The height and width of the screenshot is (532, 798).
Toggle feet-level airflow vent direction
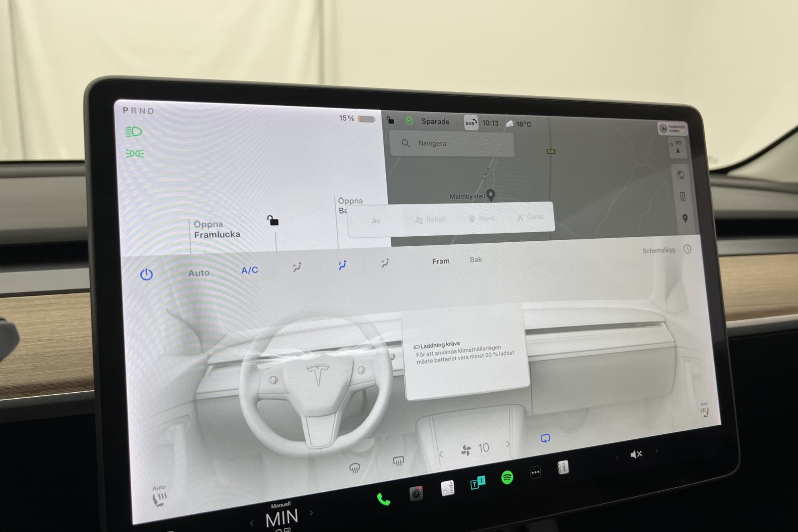(x=385, y=263)
